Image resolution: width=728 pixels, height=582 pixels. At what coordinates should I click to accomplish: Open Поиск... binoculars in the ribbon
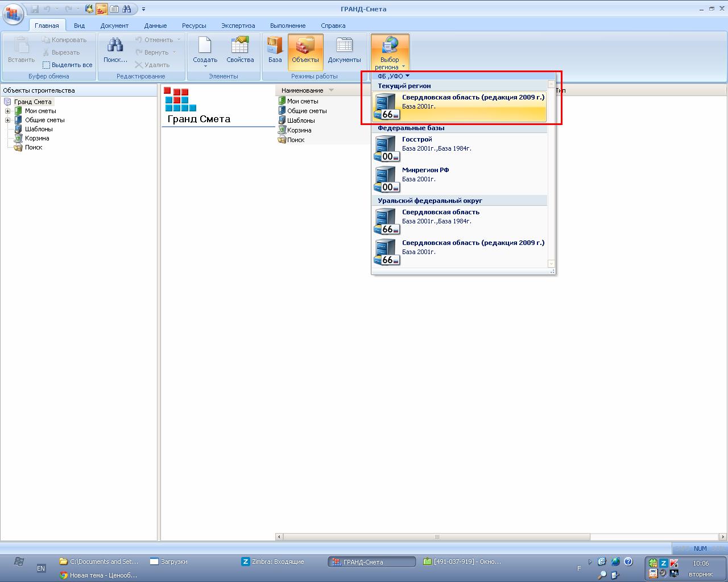pyautogui.click(x=115, y=50)
